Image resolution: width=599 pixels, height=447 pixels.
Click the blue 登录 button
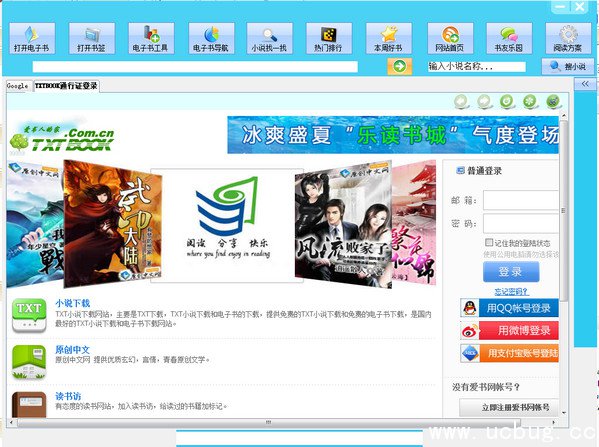point(511,272)
